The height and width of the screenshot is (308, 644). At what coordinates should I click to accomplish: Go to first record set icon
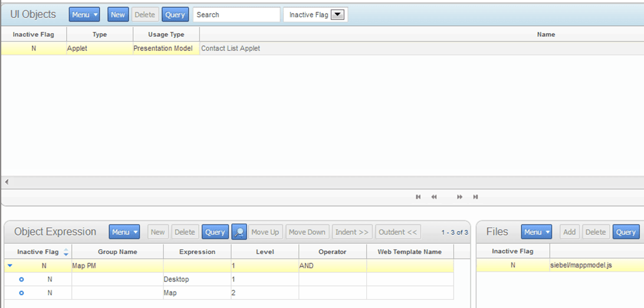pos(418,197)
